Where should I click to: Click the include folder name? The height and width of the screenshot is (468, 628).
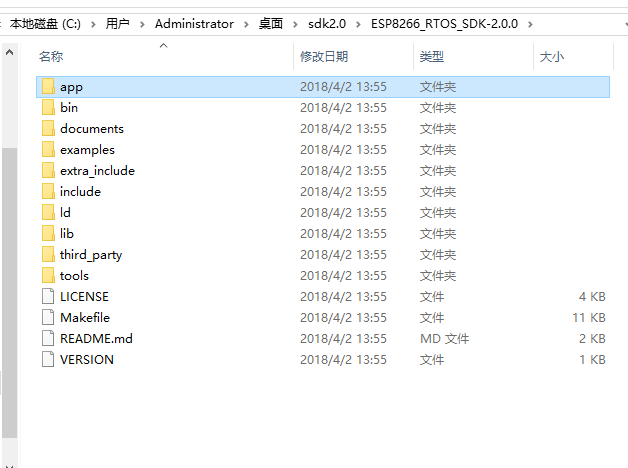click(x=80, y=192)
